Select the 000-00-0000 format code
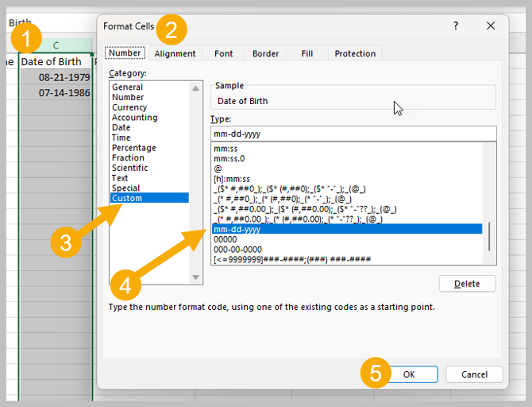This screenshot has height=407, width=532. tap(347, 250)
